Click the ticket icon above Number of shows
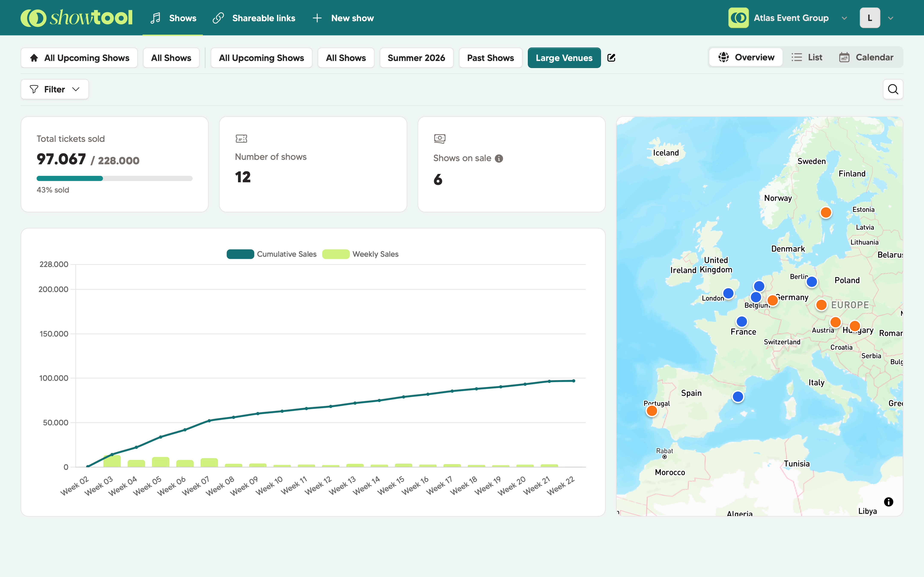 click(x=241, y=138)
